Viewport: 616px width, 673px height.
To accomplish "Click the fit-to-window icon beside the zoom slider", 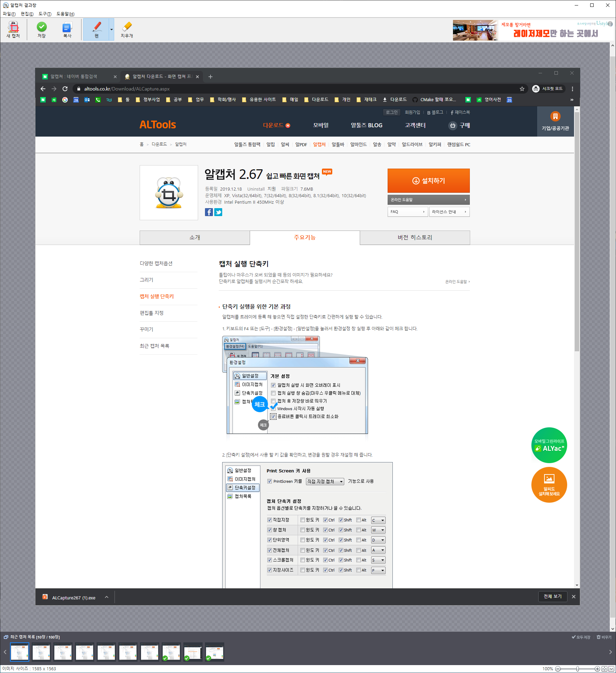I will click(x=604, y=669).
